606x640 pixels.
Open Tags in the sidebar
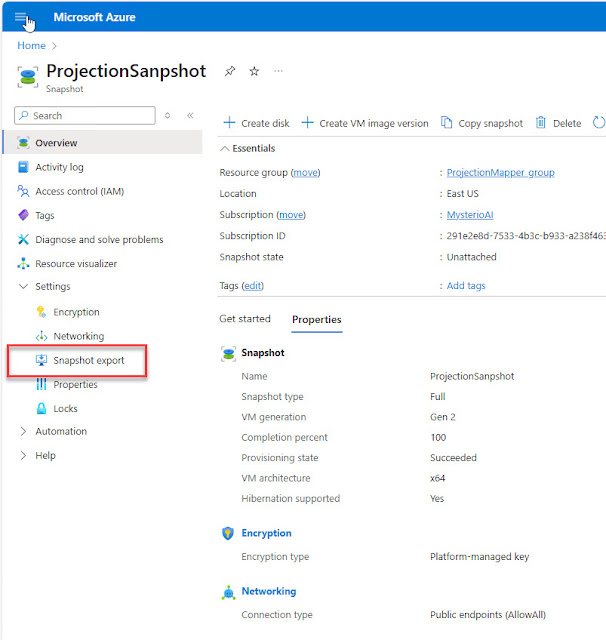[x=44, y=215]
